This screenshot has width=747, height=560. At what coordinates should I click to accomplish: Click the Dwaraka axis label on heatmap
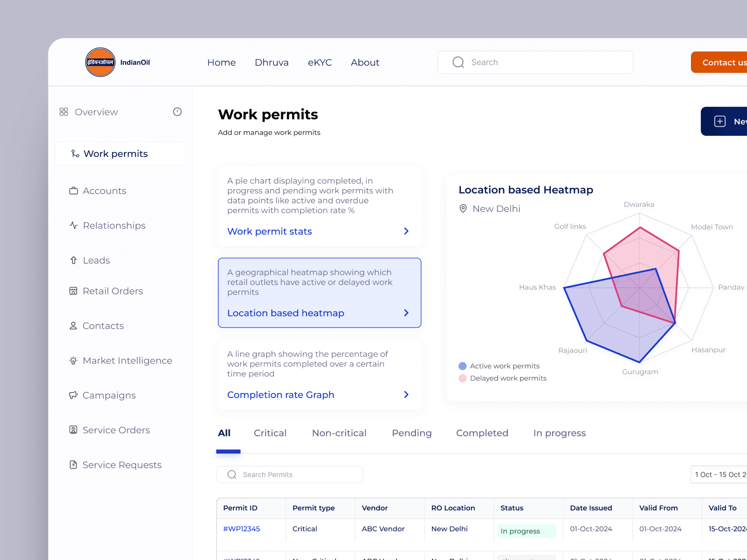point(639,205)
